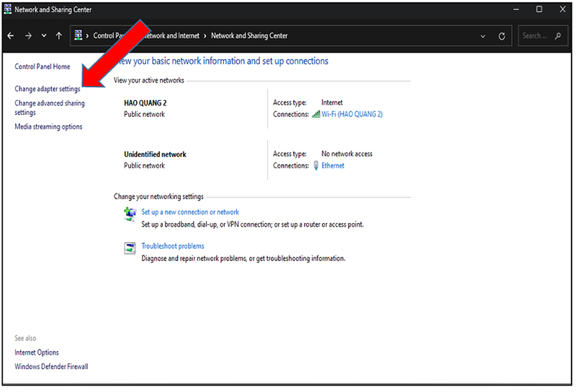Select the Unidentified network name

coord(155,154)
